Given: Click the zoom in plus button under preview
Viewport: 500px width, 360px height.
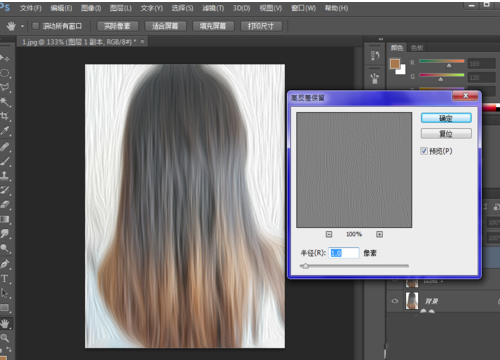Looking at the screenshot, I should coord(379,234).
